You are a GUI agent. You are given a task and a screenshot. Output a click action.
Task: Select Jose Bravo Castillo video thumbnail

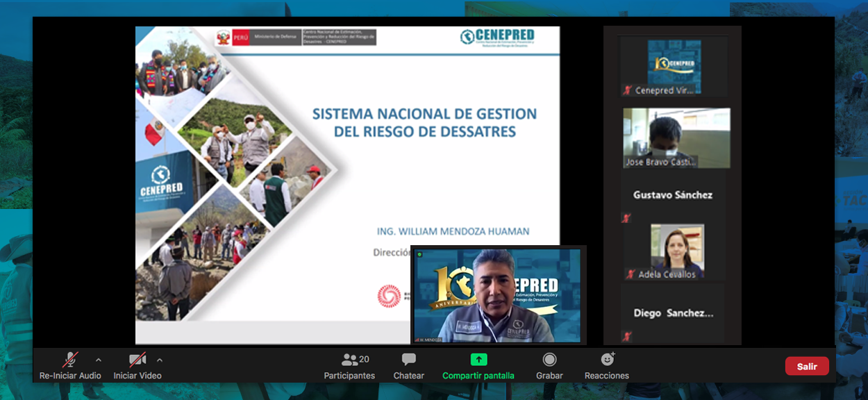[676, 137]
